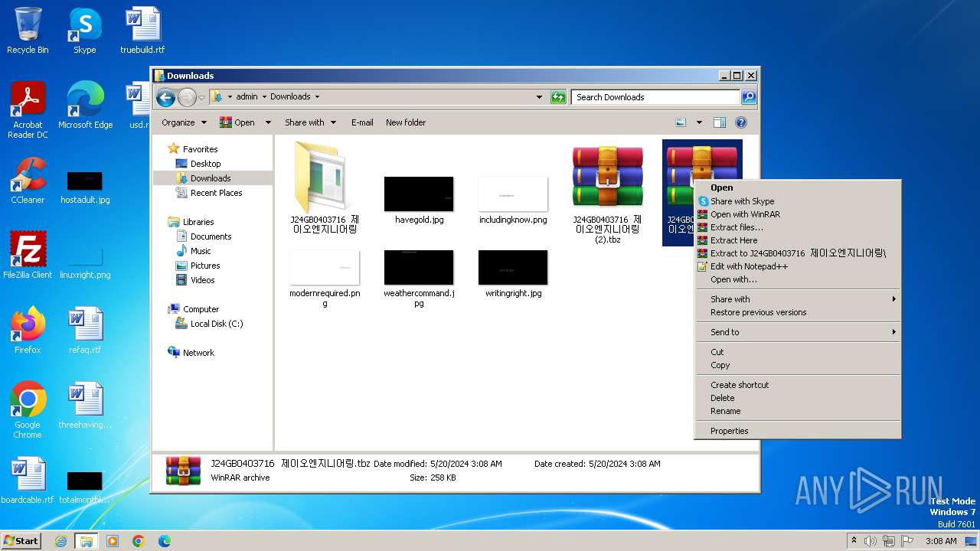980x551 pixels.
Task: Show hidden tray icons arrow
Action: coord(854,541)
